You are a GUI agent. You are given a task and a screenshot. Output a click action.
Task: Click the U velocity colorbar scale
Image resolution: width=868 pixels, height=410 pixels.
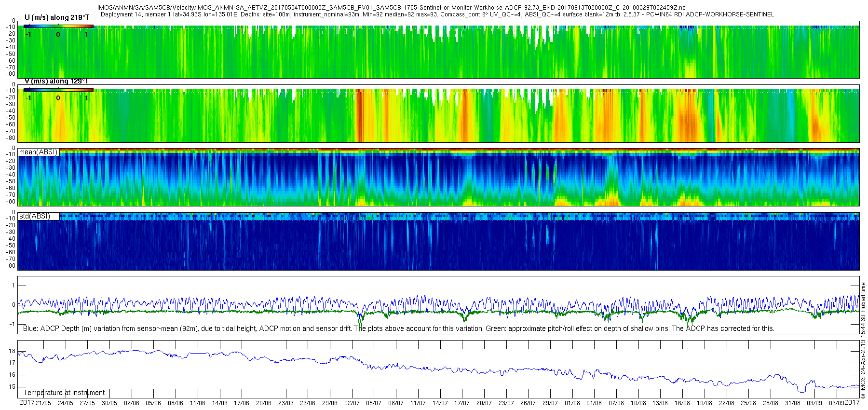tap(58, 26)
